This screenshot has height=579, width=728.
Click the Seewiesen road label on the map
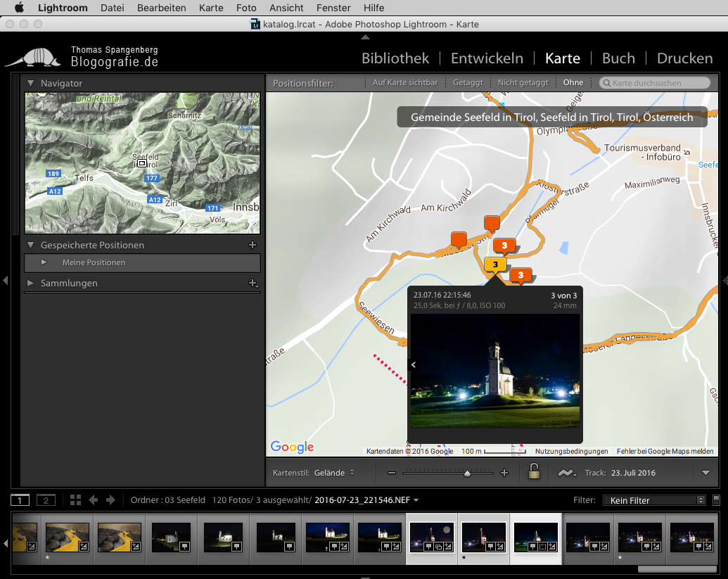(377, 317)
